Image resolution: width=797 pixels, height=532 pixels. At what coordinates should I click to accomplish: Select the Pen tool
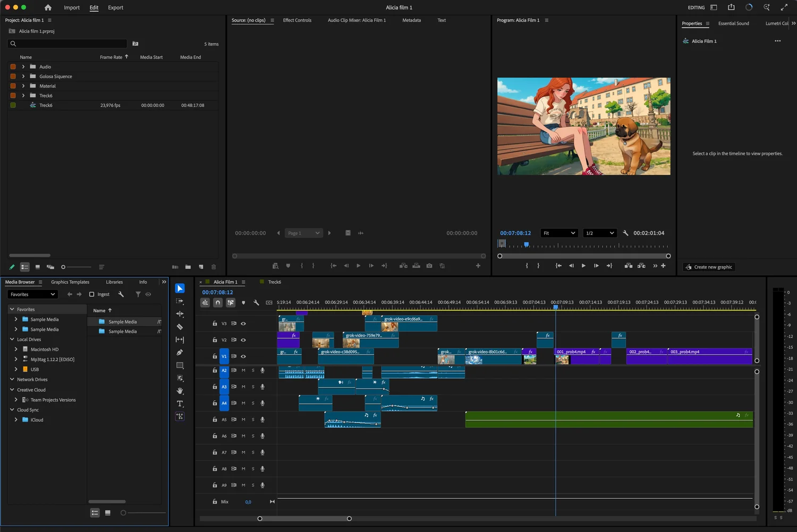pos(180,352)
